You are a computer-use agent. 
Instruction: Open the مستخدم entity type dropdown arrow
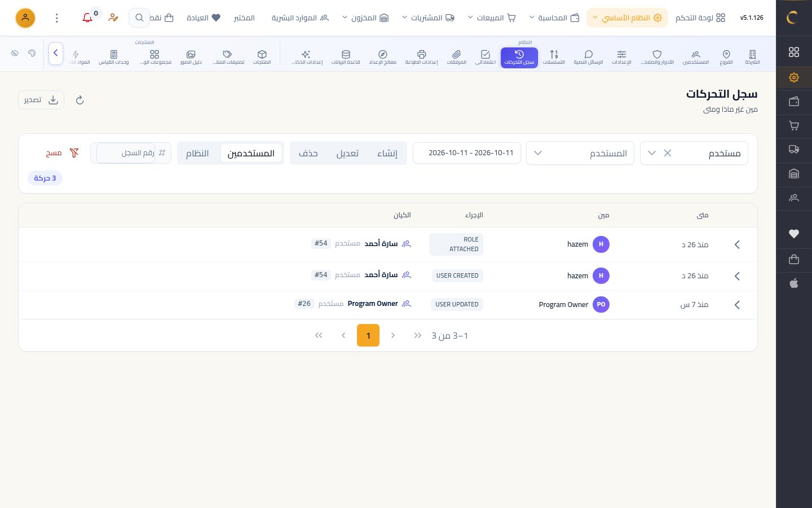pyautogui.click(x=652, y=153)
